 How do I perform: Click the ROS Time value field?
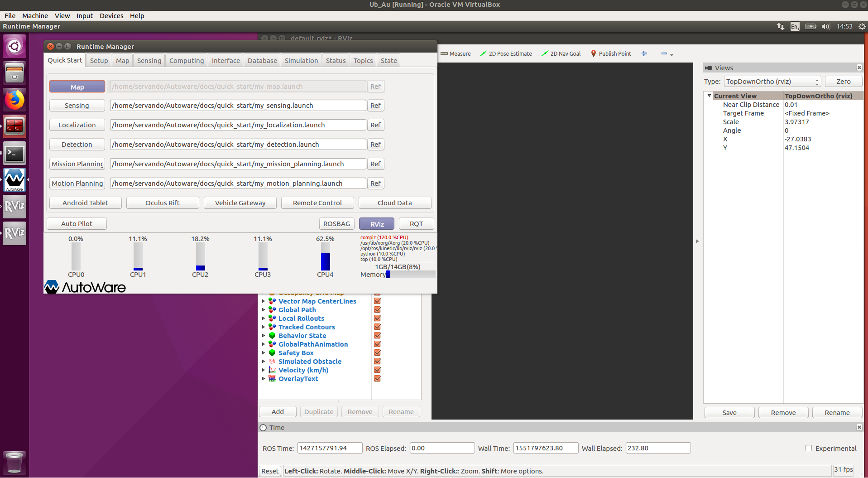[330, 448]
